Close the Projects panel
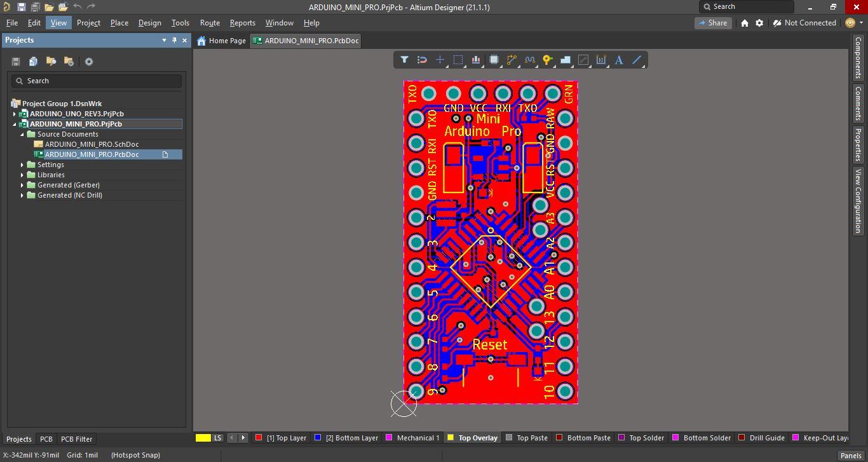 pos(185,40)
